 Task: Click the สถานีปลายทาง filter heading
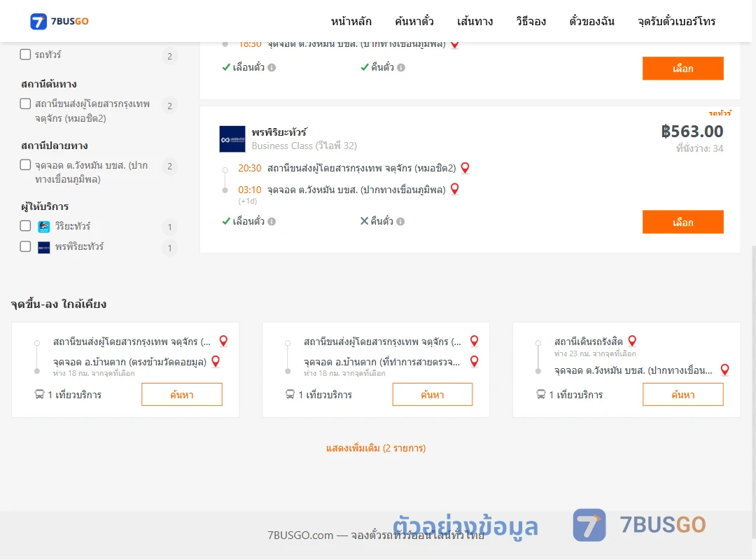[x=55, y=145]
